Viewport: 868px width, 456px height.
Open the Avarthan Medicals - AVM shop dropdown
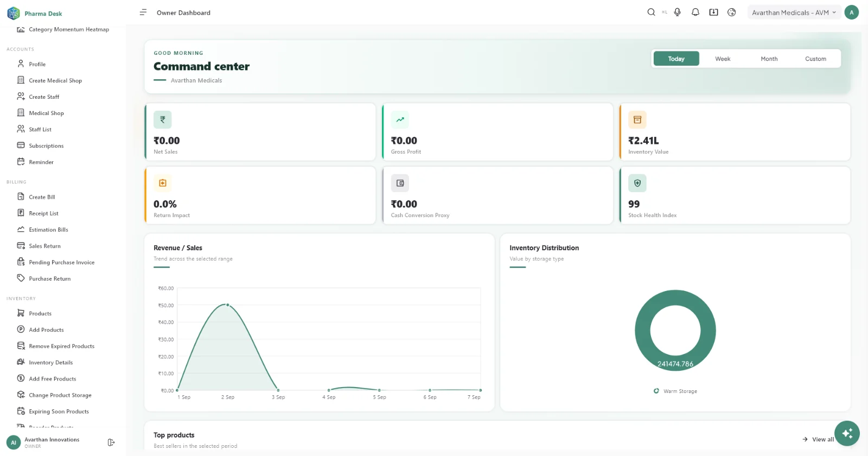(x=794, y=12)
